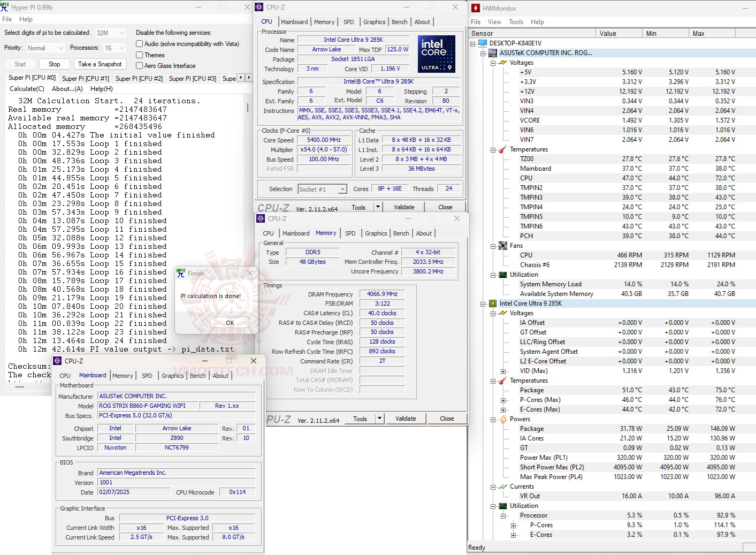Screen dimensions: 756x555
Task: Open the Tools menu in HWMonitor
Action: [516, 22]
